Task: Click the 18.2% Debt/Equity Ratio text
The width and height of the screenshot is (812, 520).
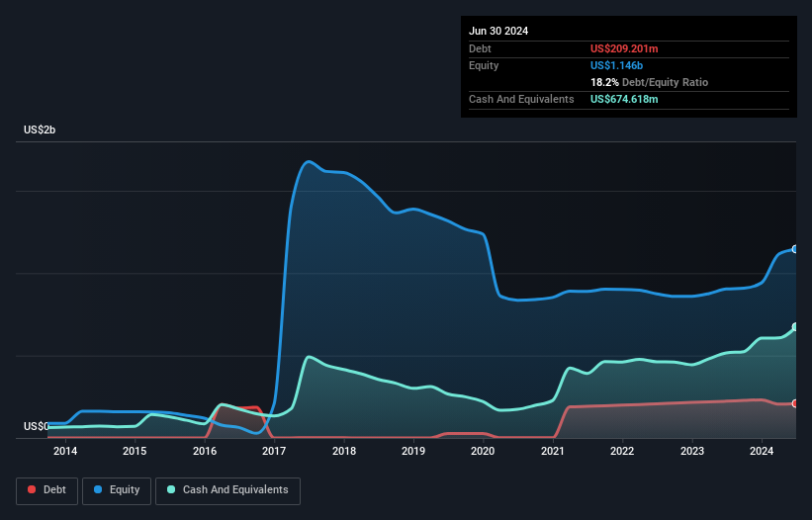Action: click(650, 82)
